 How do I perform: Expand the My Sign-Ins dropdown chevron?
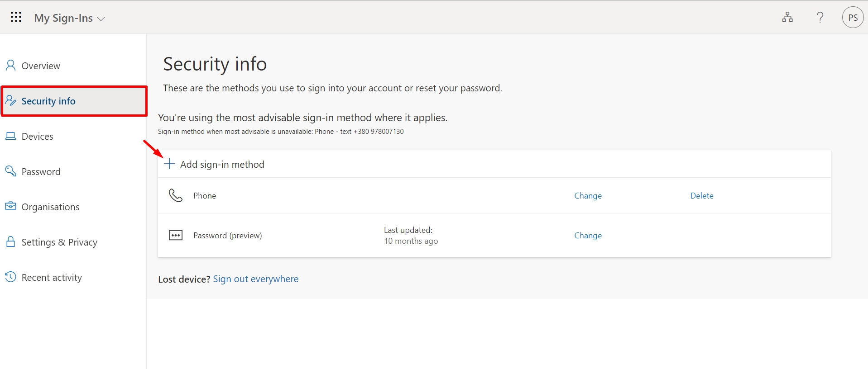coord(101,19)
